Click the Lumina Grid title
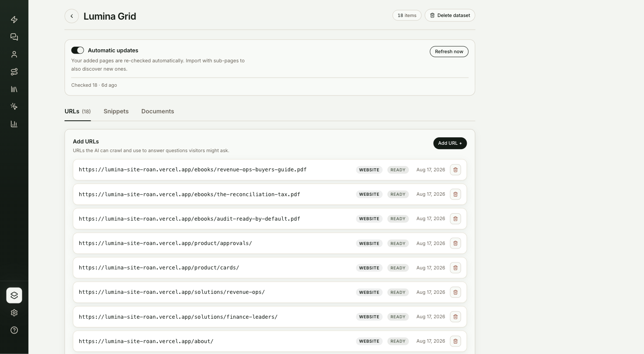The width and height of the screenshot is (644, 354). point(110,16)
